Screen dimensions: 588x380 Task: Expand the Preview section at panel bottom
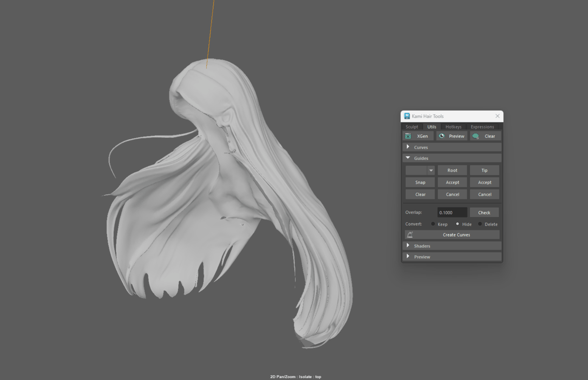pyautogui.click(x=452, y=257)
